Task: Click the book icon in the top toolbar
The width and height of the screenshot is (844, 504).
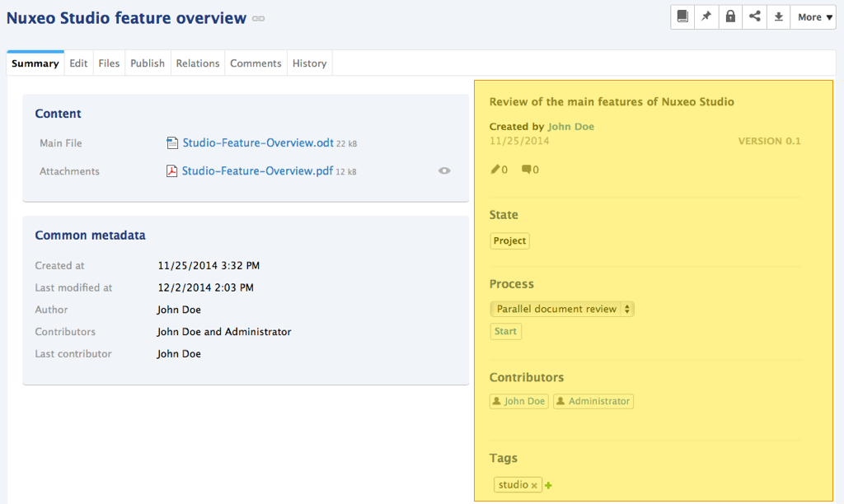Action: (x=682, y=16)
